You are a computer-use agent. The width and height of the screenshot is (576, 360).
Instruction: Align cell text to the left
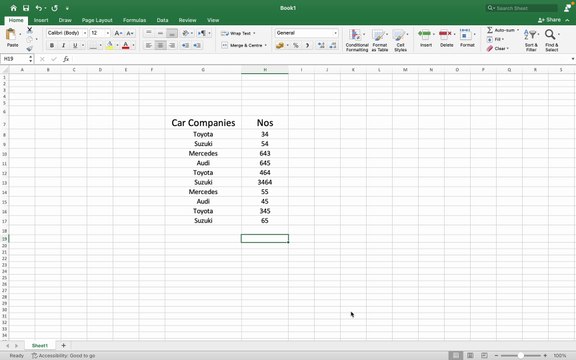[x=148, y=45]
